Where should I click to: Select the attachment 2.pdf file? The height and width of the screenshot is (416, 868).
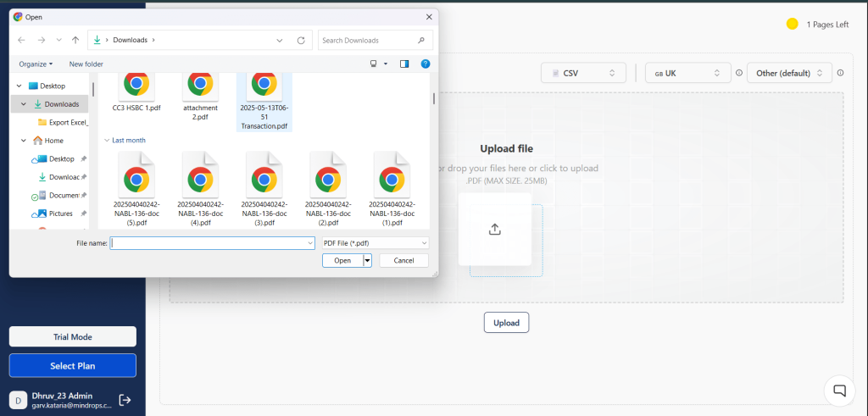[200, 96]
